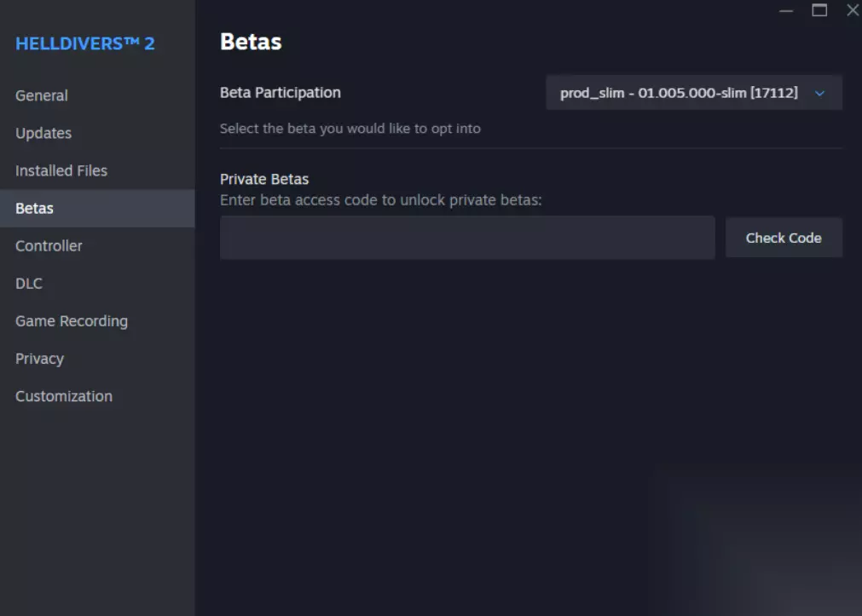Select the Betas sidebar item

pyautogui.click(x=35, y=208)
